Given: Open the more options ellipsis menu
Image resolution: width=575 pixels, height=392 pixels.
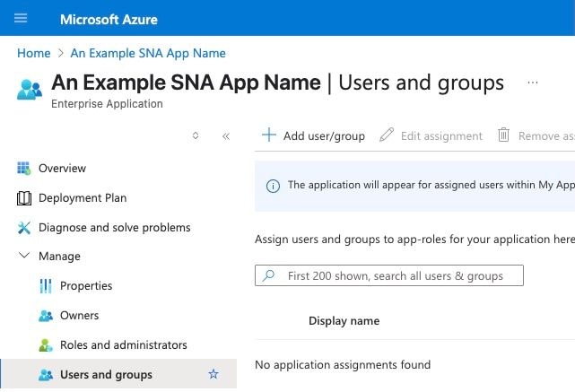Looking at the screenshot, I should click(x=533, y=83).
